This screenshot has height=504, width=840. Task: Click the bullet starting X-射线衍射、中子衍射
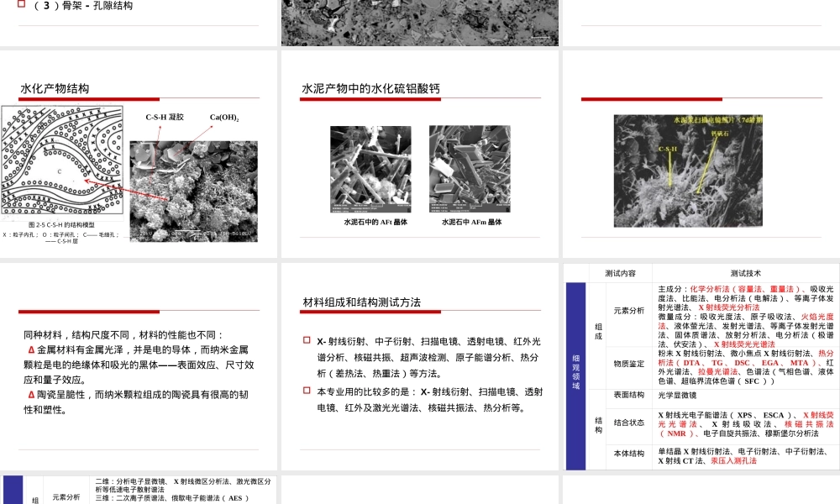[x=428, y=357]
